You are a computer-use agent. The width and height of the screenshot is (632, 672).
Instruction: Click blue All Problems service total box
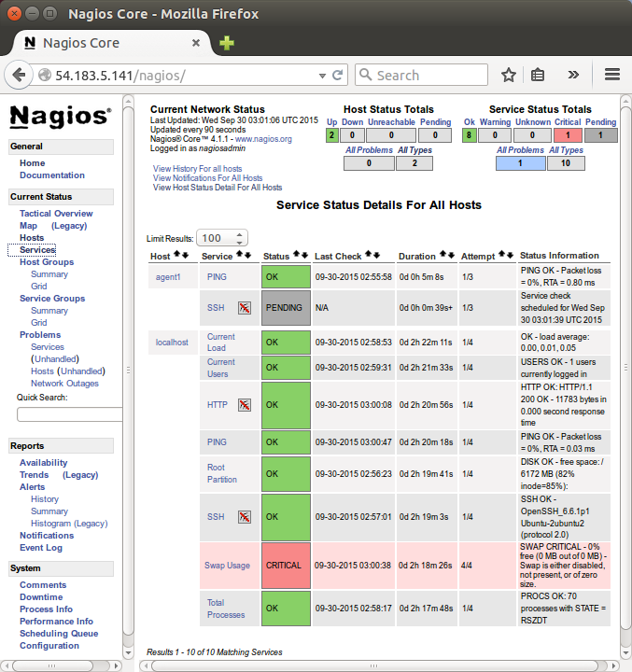[x=521, y=163]
